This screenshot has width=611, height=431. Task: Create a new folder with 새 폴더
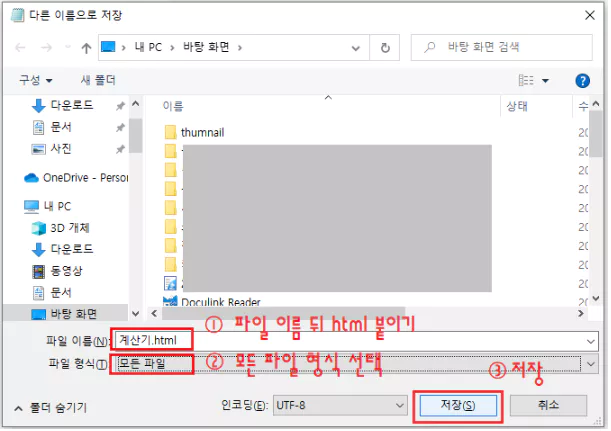pos(98,80)
